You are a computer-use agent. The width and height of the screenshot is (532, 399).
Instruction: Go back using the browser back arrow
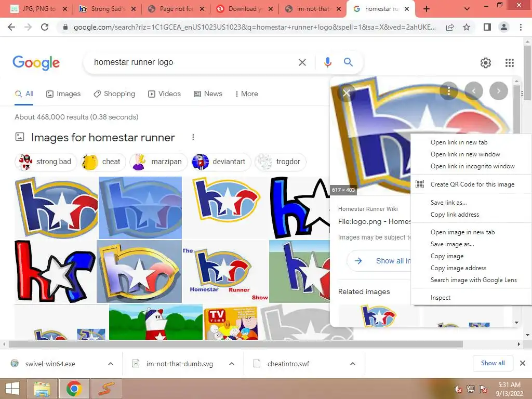coord(11,27)
